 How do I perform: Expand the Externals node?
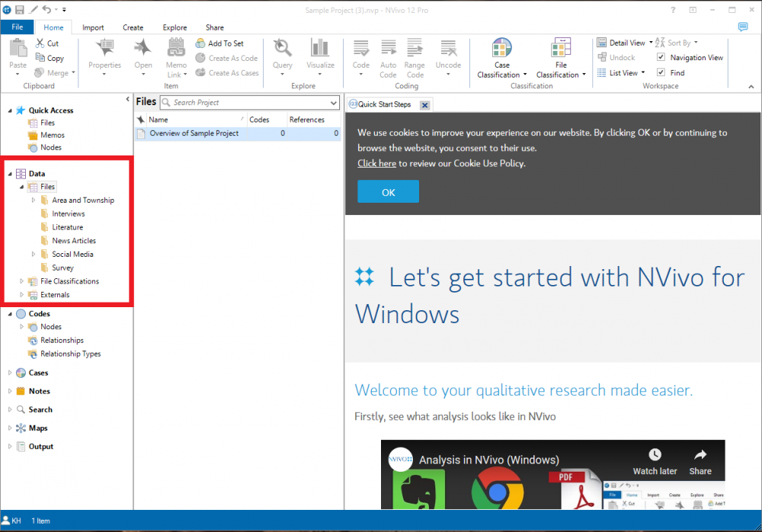pos(21,295)
